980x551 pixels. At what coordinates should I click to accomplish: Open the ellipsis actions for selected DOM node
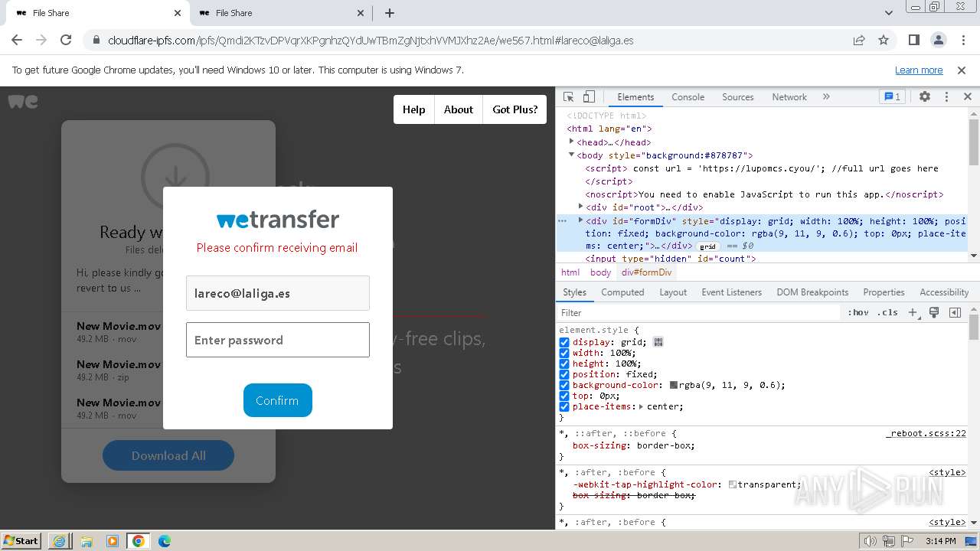click(562, 220)
